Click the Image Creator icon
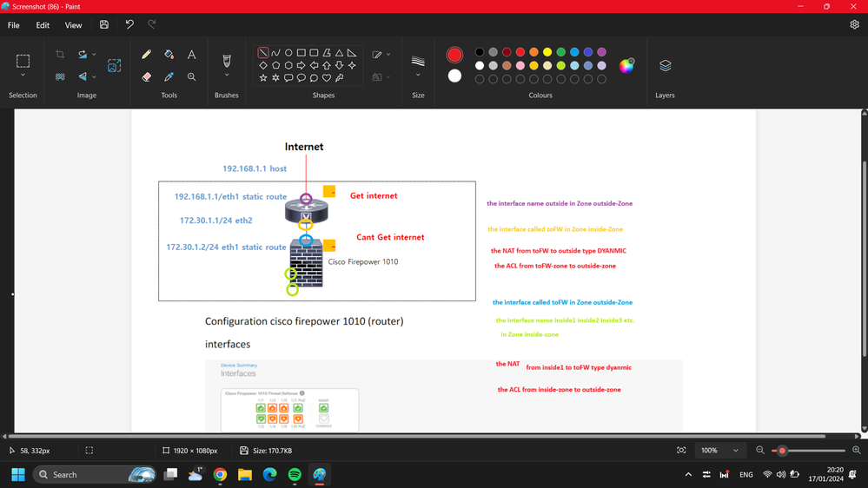868x488 pixels. (x=114, y=66)
